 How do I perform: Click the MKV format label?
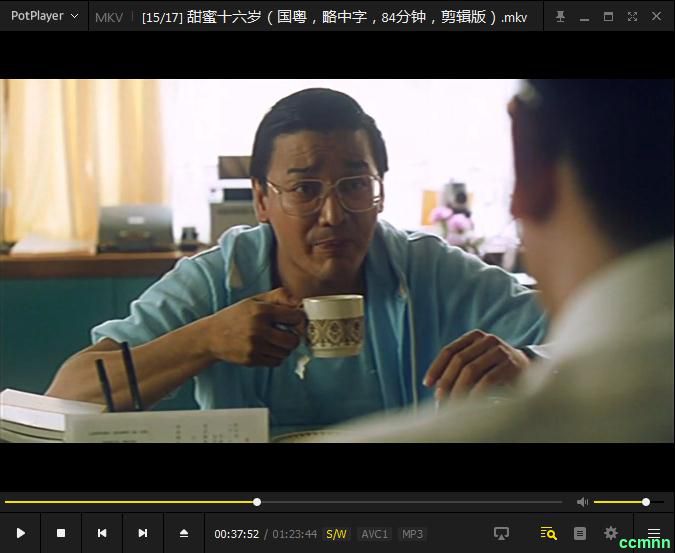click(108, 17)
